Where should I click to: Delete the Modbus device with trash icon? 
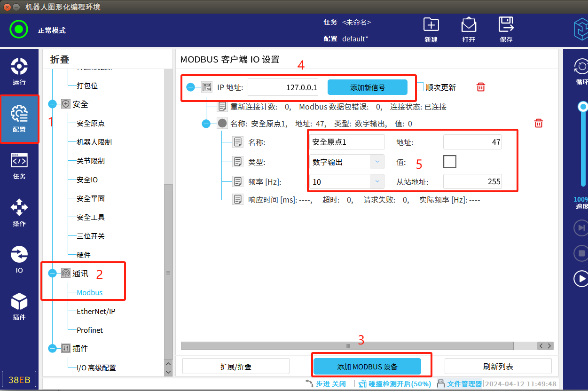[x=481, y=87]
